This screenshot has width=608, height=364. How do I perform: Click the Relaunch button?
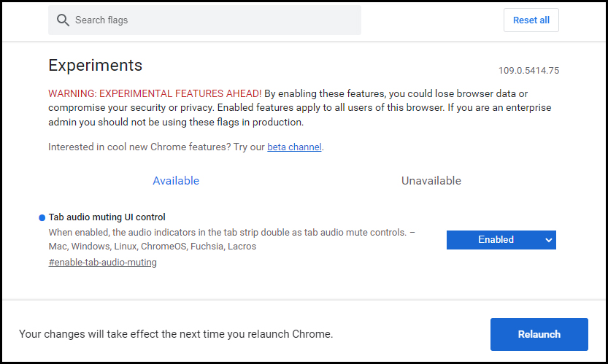pos(539,334)
